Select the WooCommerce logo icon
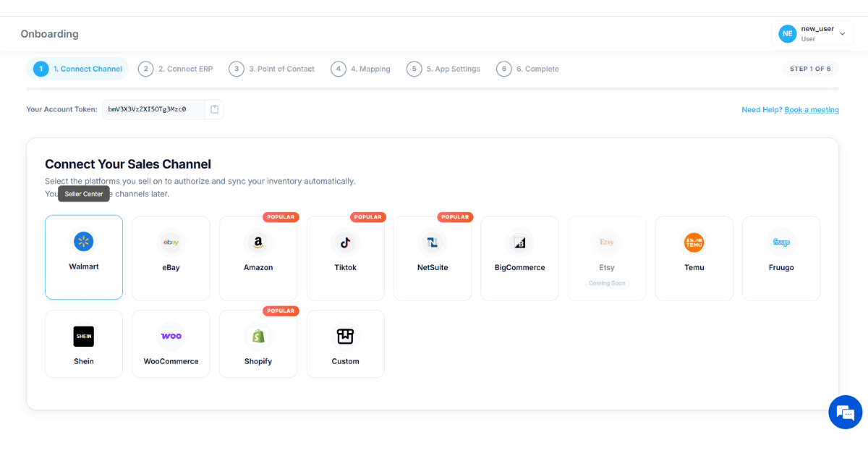Viewport: 868px width, 456px height. [x=171, y=337]
